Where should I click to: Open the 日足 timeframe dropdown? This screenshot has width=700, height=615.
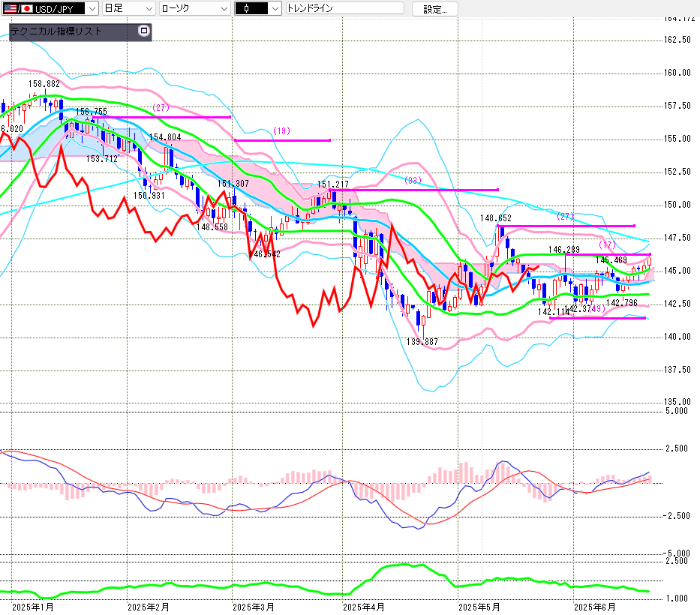(x=128, y=8)
